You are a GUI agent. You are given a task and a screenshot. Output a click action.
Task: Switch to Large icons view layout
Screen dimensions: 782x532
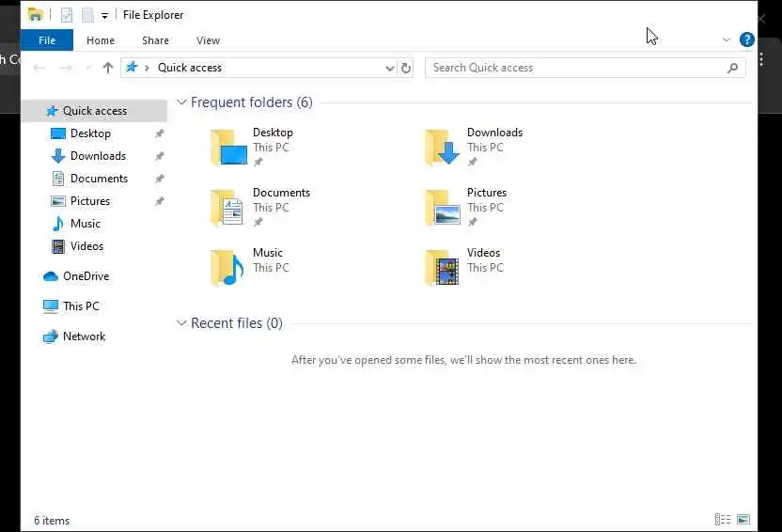(x=743, y=520)
